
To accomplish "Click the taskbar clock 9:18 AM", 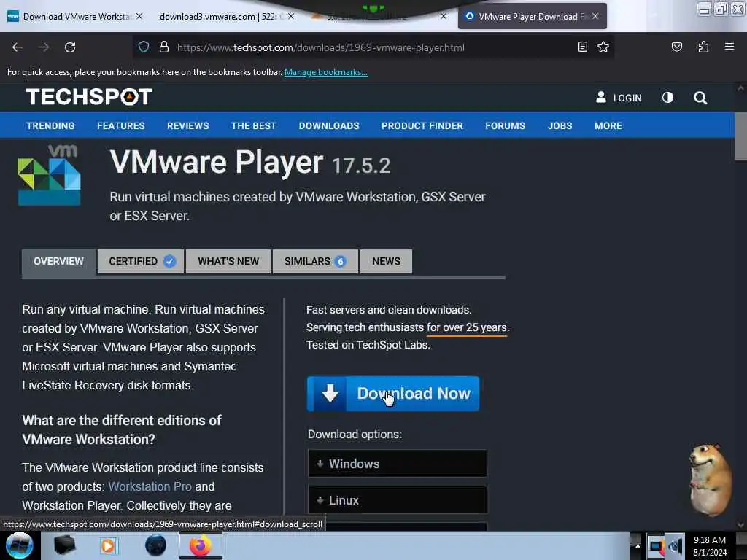I will coord(709,540).
